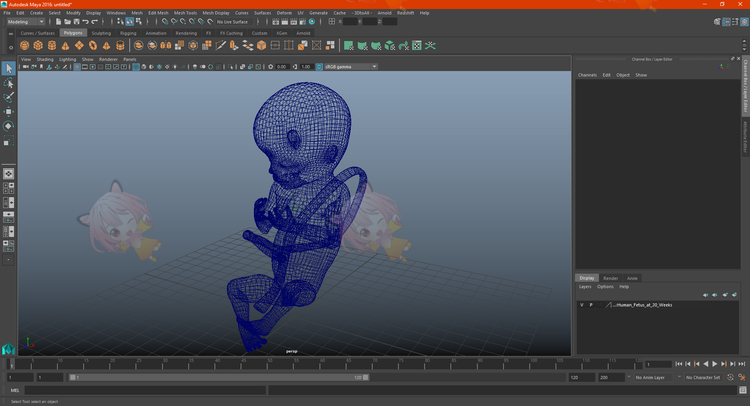Open a scene with the folder icon

pos(67,22)
